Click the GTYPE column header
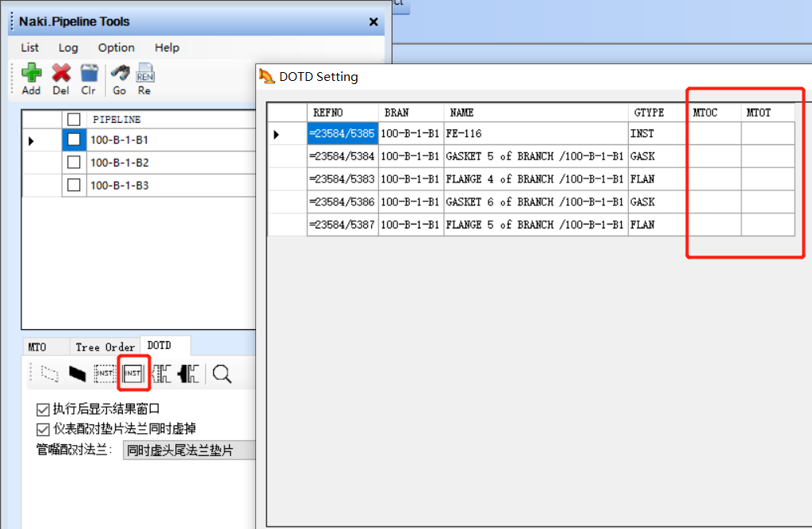The image size is (812, 529). [x=657, y=113]
